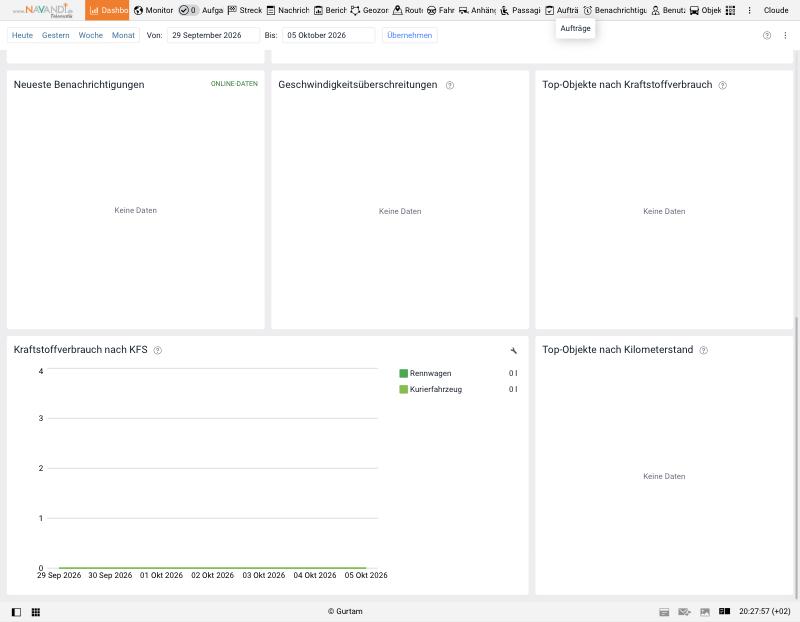The height and width of the screenshot is (622, 800).
Task: Select the Heute time range
Action: 22,35
